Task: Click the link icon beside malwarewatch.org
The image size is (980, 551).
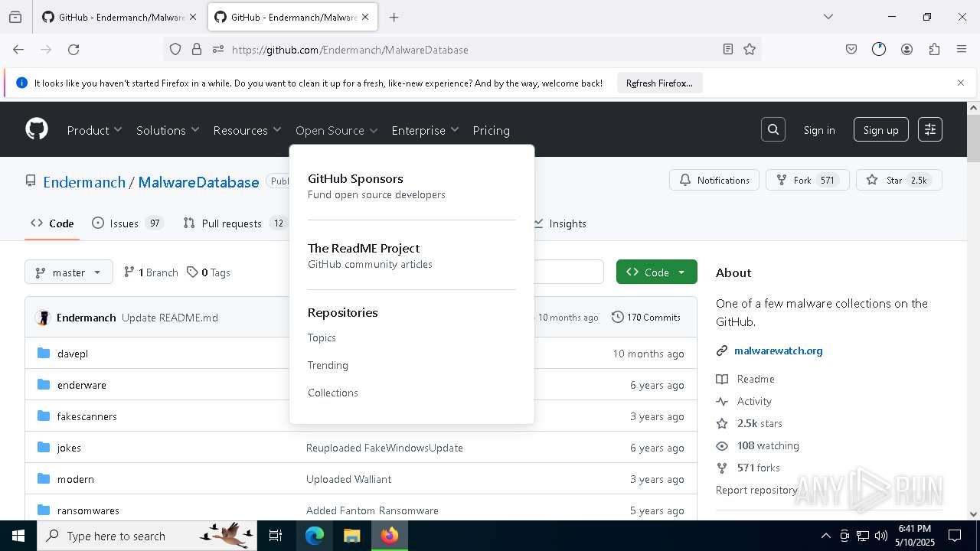Action: click(721, 350)
